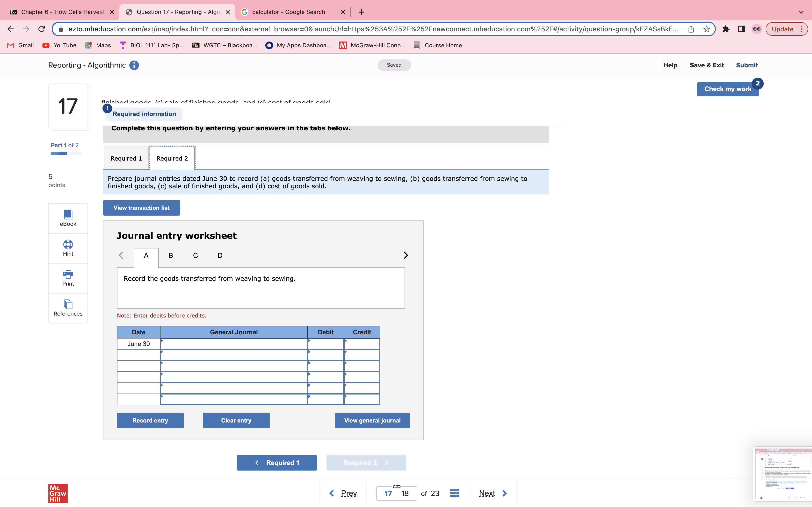Open the eBook panel
This screenshot has height=507, width=812.
(x=68, y=218)
